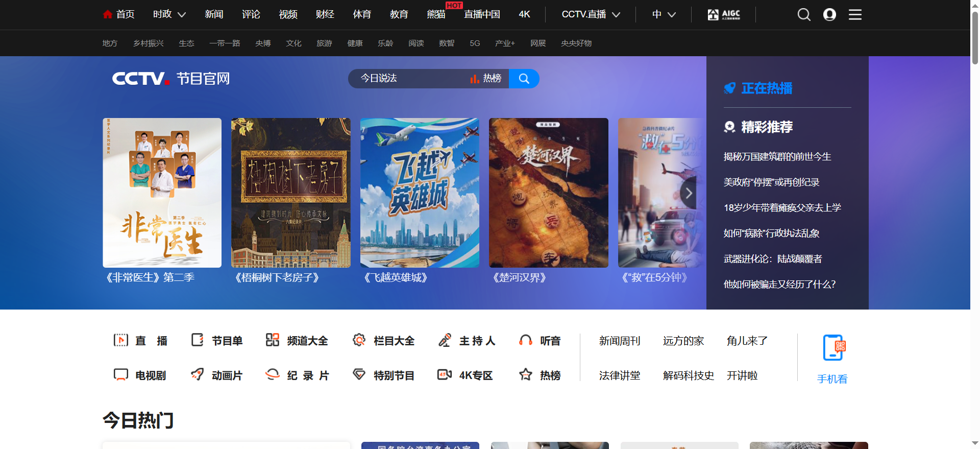Click the 听音 headphone icon
980x449 pixels.
(526, 340)
